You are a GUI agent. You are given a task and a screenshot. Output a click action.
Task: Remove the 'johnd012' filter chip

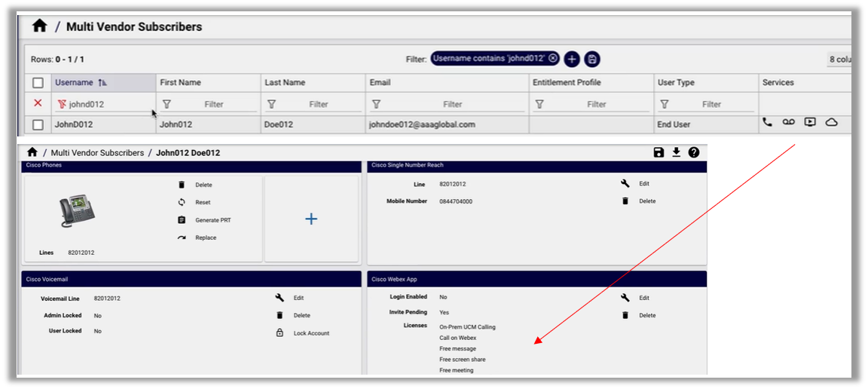[553, 58]
